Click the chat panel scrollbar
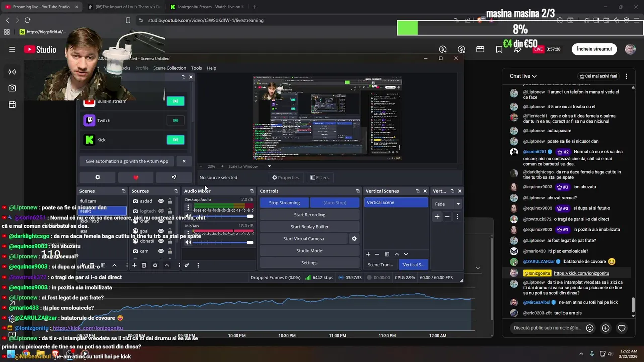The image size is (644, 362). click(633, 305)
